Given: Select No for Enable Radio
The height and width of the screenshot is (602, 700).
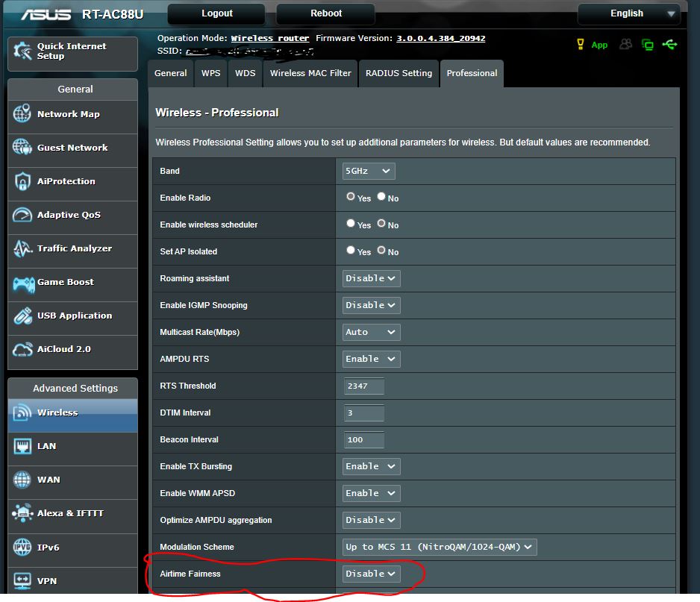Looking at the screenshot, I should tap(381, 198).
